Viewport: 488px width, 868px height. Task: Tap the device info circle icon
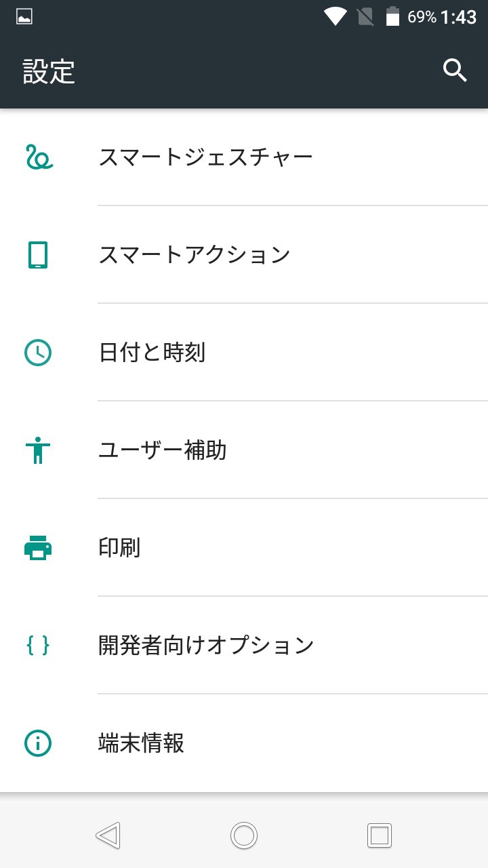point(38,743)
